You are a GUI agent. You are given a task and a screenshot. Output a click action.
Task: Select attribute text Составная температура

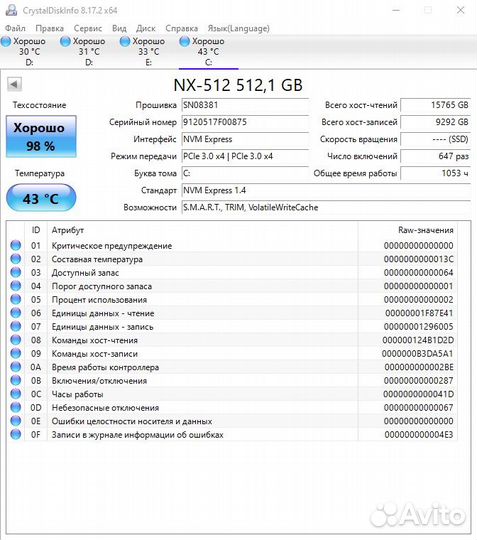click(x=97, y=259)
